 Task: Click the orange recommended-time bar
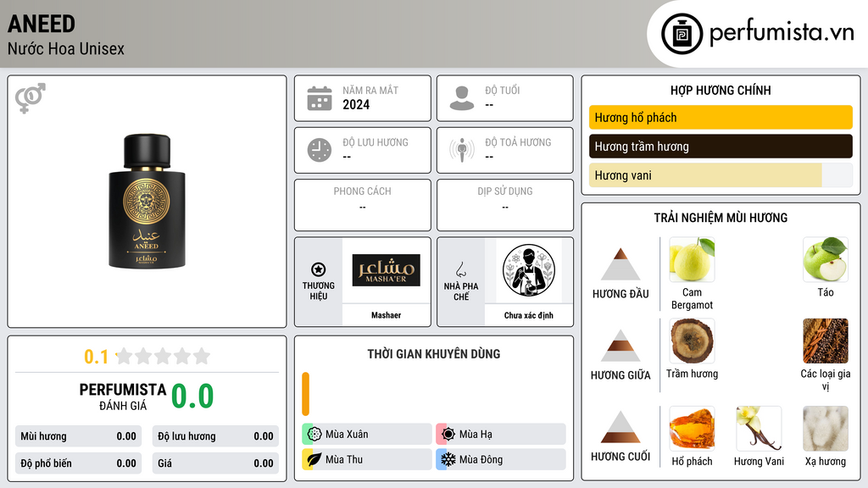305,394
